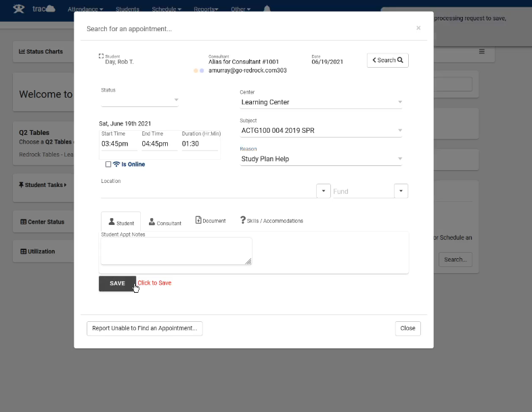The width and height of the screenshot is (532, 412).
Task: Click the Center Status table icon
Action: point(24,222)
